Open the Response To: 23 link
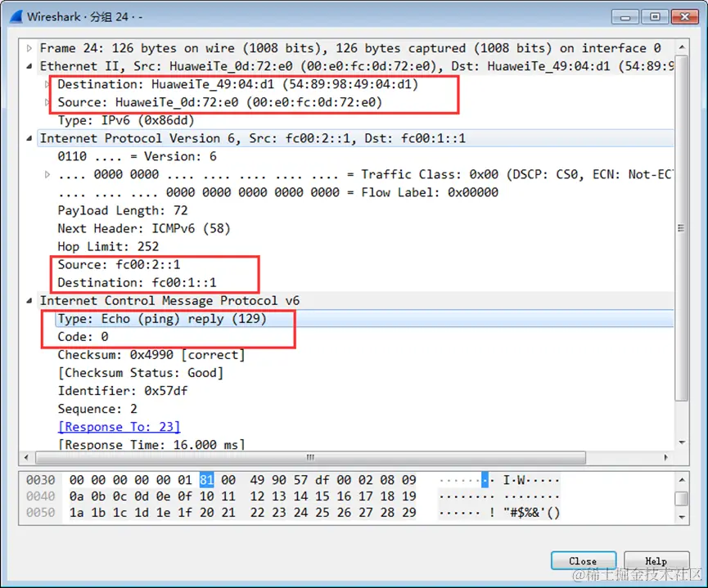The image size is (708, 588). 120,427
